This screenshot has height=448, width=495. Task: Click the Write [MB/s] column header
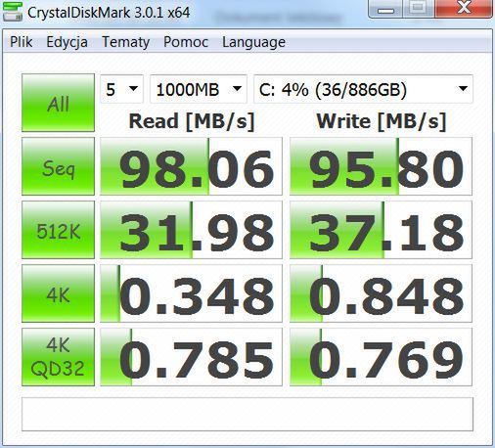(382, 121)
